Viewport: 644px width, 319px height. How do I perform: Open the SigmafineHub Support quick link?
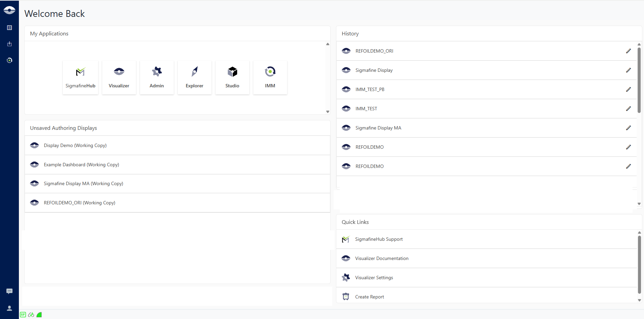pos(379,239)
